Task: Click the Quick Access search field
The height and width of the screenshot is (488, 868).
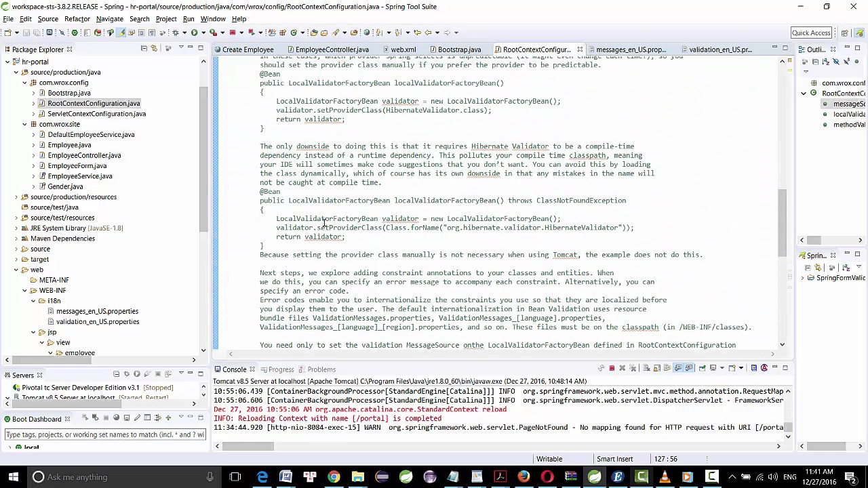Action: [x=811, y=33]
